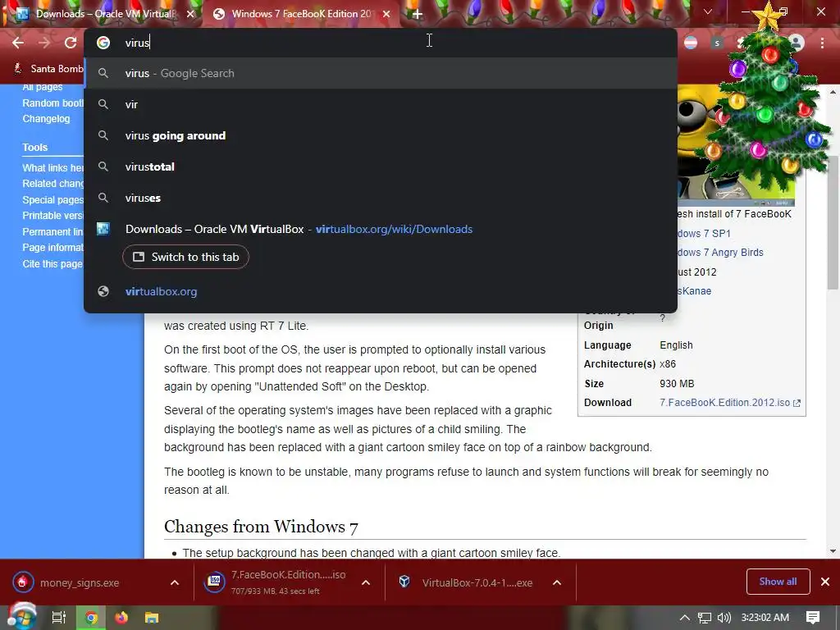Click the page vertical scrollbar thumb

[x=833, y=225]
